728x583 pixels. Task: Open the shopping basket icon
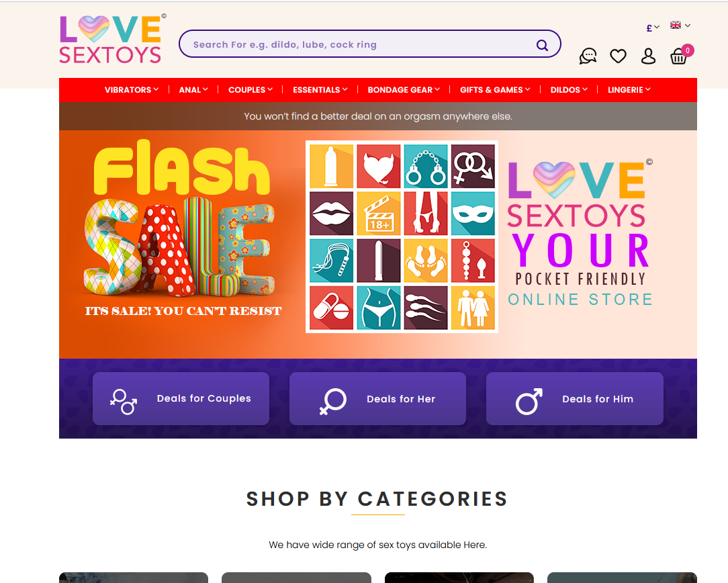679,56
